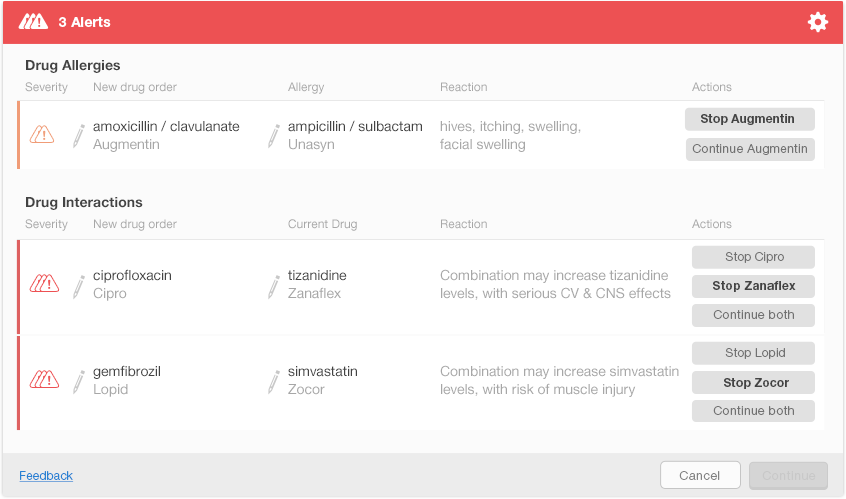Edit the simvastatin current drug pencil
This screenshot has width=846, height=499.
click(274, 381)
